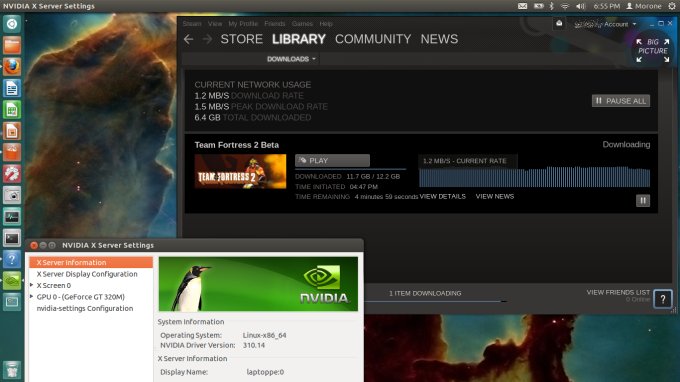Open System Settings wrench icon in the launcher
Screen dimensions: 680x382
12,173
